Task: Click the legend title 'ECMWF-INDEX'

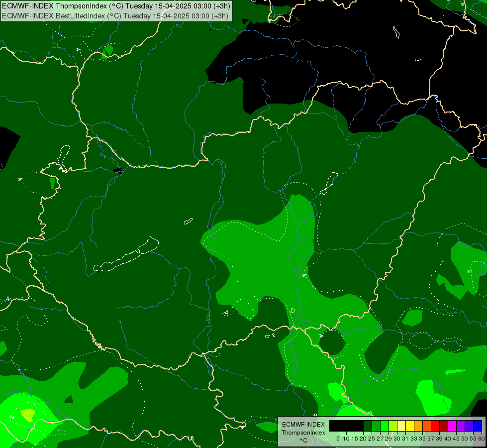Action: (303, 425)
